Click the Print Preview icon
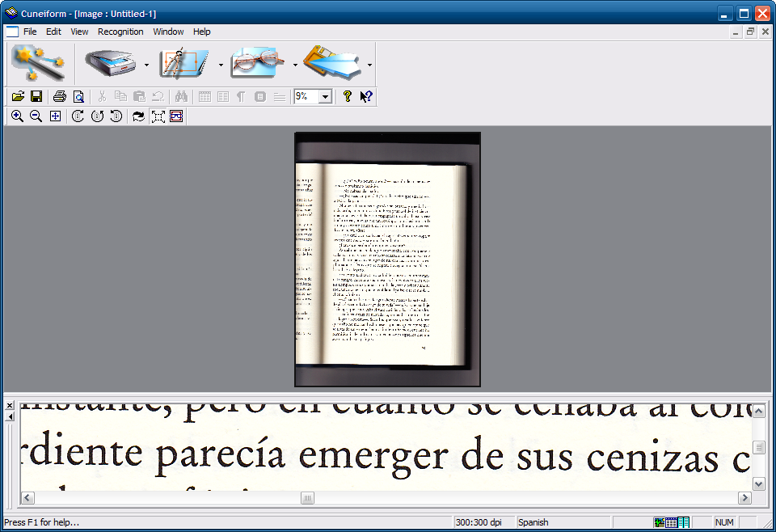This screenshot has height=532, width=776. (78, 96)
